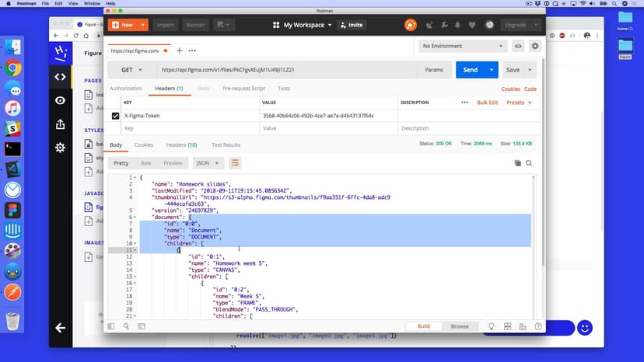Toggle line wrap in response viewer
Image resolution: width=644 pixels, height=362 pixels.
click(235, 163)
